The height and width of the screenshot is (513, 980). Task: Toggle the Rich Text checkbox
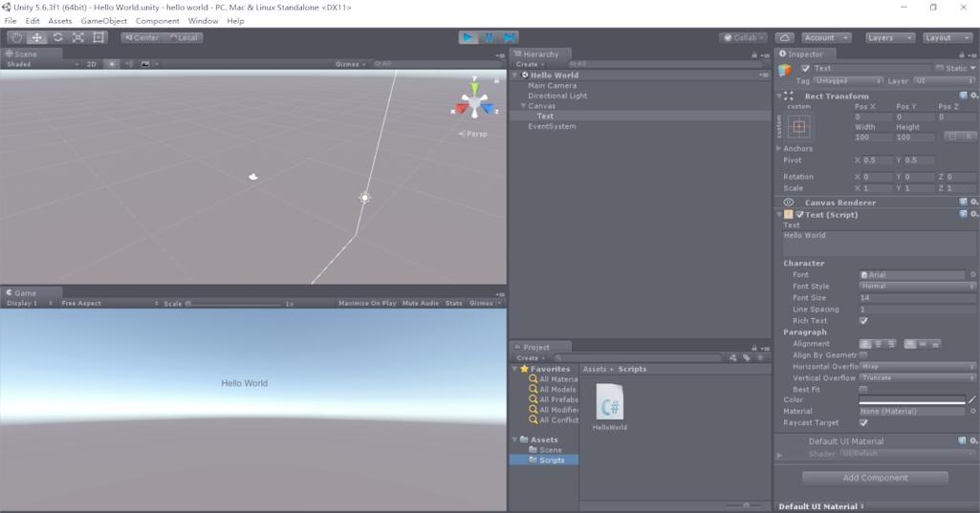pyautogui.click(x=863, y=321)
